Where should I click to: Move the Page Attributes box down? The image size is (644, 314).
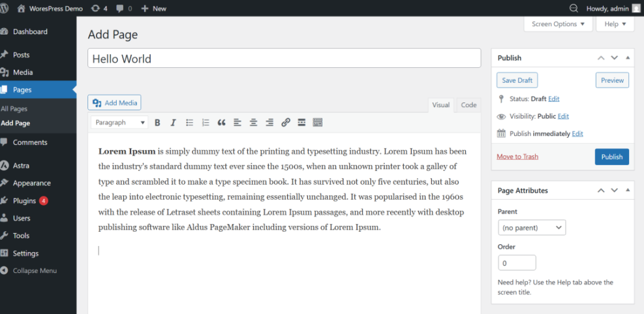click(614, 190)
